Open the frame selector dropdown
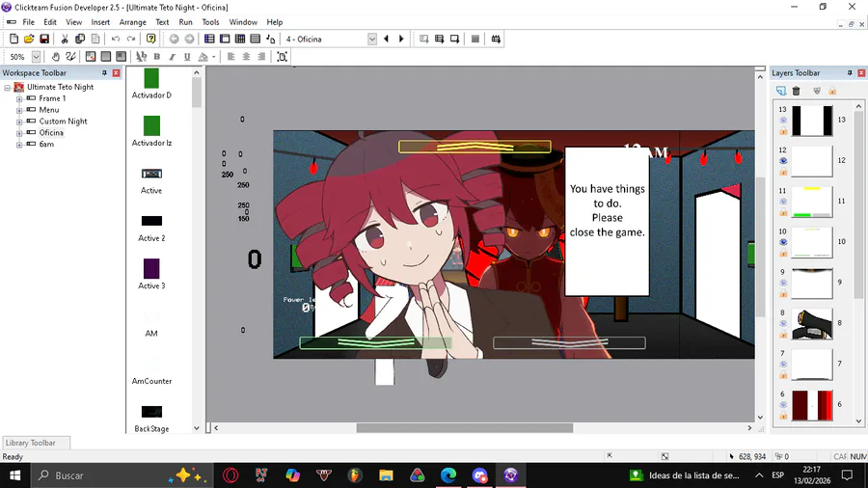The width and height of the screenshot is (868, 488). click(372, 39)
